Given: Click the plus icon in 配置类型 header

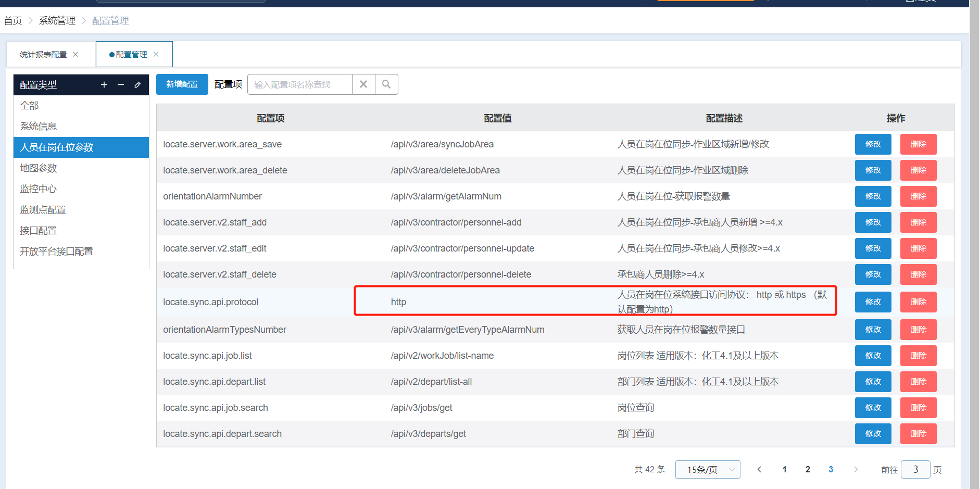Looking at the screenshot, I should tap(104, 85).
